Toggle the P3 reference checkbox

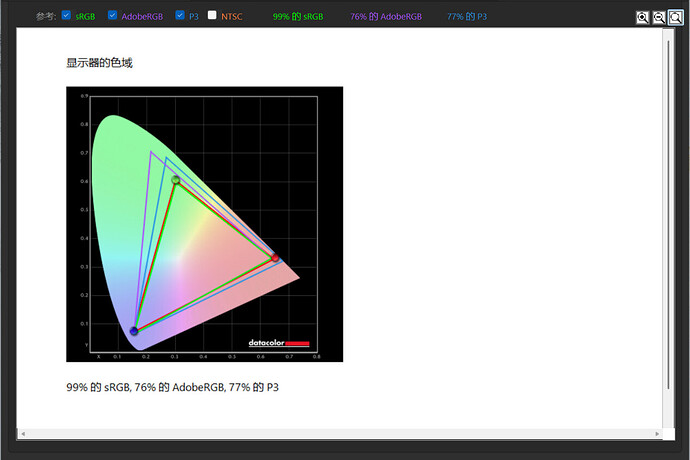pyautogui.click(x=180, y=15)
